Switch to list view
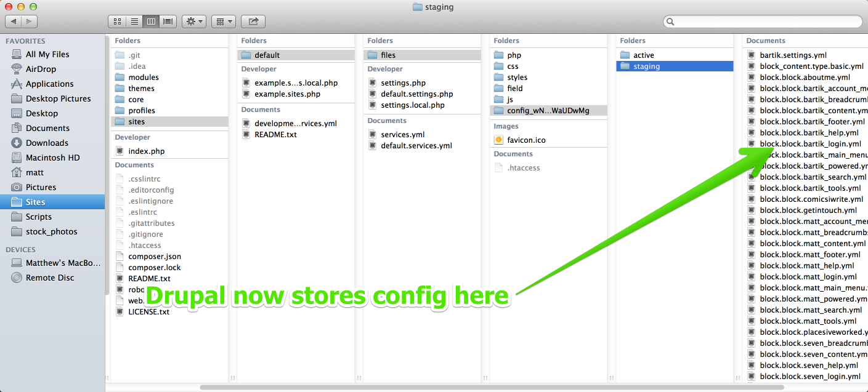 point(134,22)
